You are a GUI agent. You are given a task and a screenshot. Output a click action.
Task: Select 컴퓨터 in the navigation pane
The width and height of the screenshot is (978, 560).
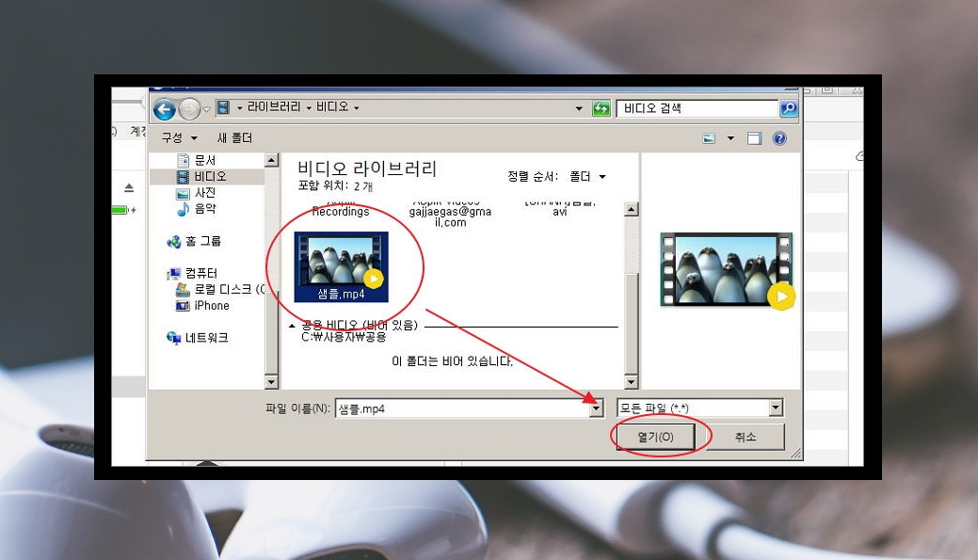coord(201,273)
